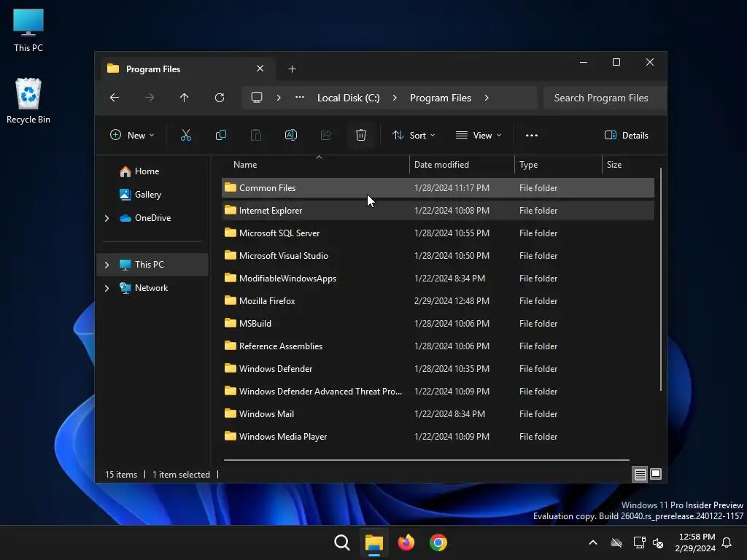Screen dimensions: 747x560
Task: Open the notifications bell icon
Action: [727, 542]
